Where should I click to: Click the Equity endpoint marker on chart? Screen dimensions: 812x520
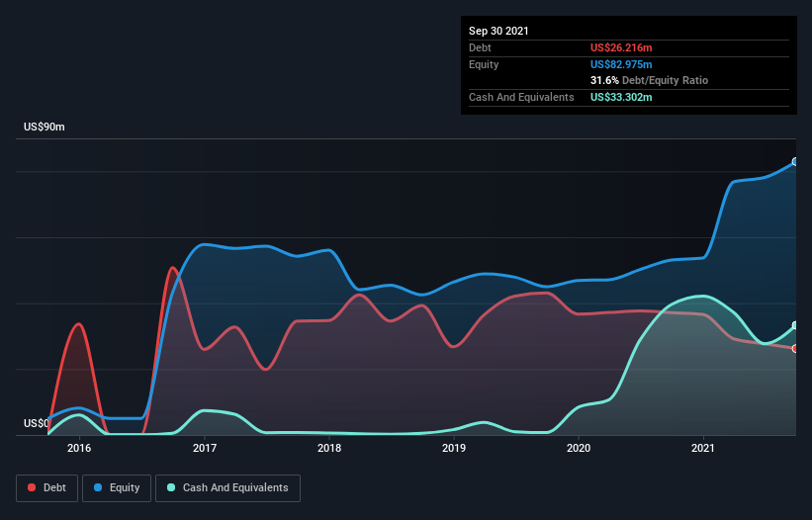pyautogui.click(x=795, y=162)
